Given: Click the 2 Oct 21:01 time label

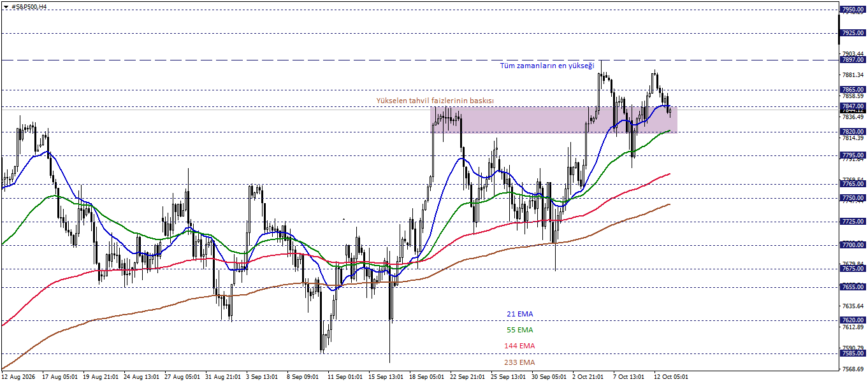Looking at the screenshot, I should click(x=589, y=377).
